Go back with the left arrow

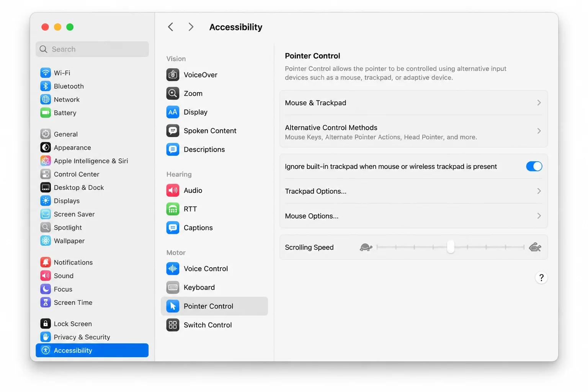pos(171,27)
